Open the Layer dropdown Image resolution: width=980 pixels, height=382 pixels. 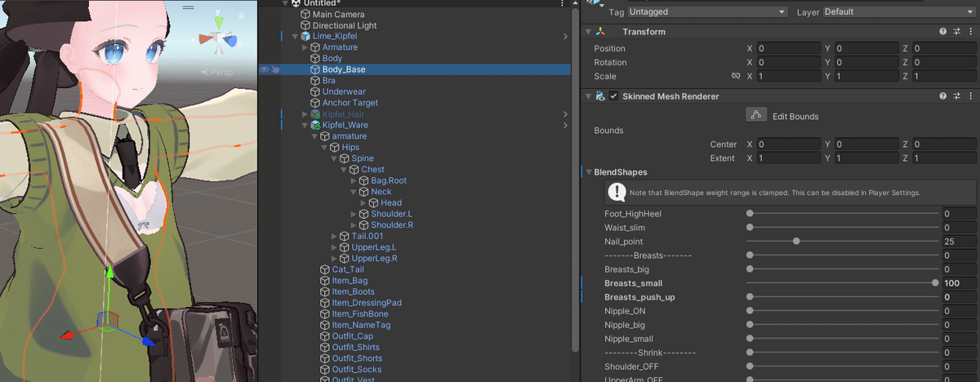pyautogui.click(x=894, y=12)
